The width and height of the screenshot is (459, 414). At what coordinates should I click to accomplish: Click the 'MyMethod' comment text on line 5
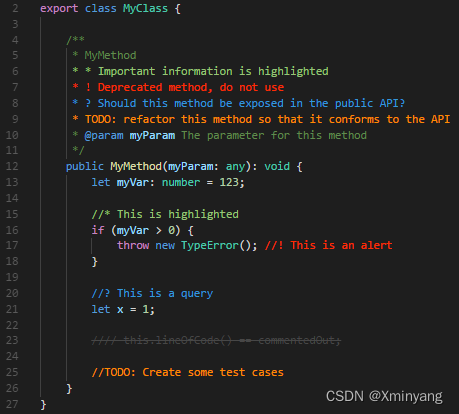[x=110, y=55]
